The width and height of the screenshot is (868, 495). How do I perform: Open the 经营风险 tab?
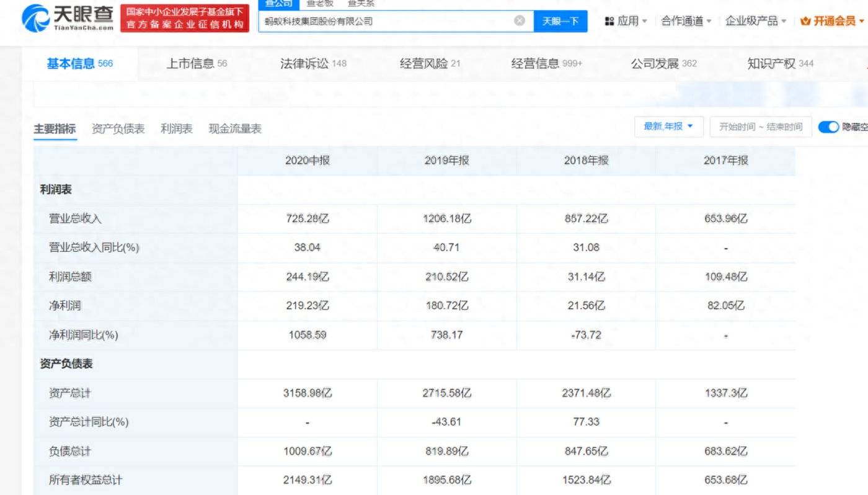pos(423,63)
